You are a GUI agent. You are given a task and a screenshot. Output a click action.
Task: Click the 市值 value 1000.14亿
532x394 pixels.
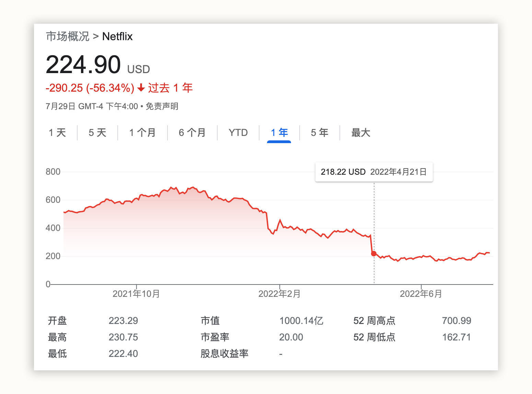[x=301, y=321]
